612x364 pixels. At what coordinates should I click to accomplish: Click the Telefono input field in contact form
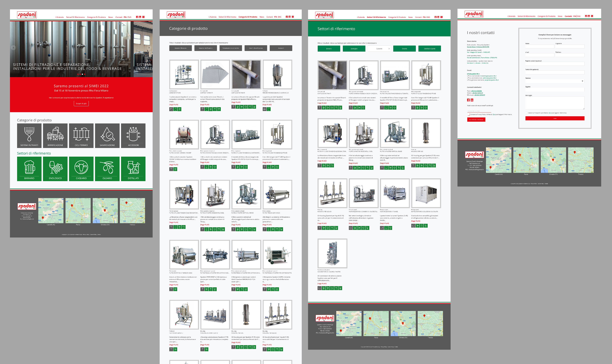click(570, 55)
